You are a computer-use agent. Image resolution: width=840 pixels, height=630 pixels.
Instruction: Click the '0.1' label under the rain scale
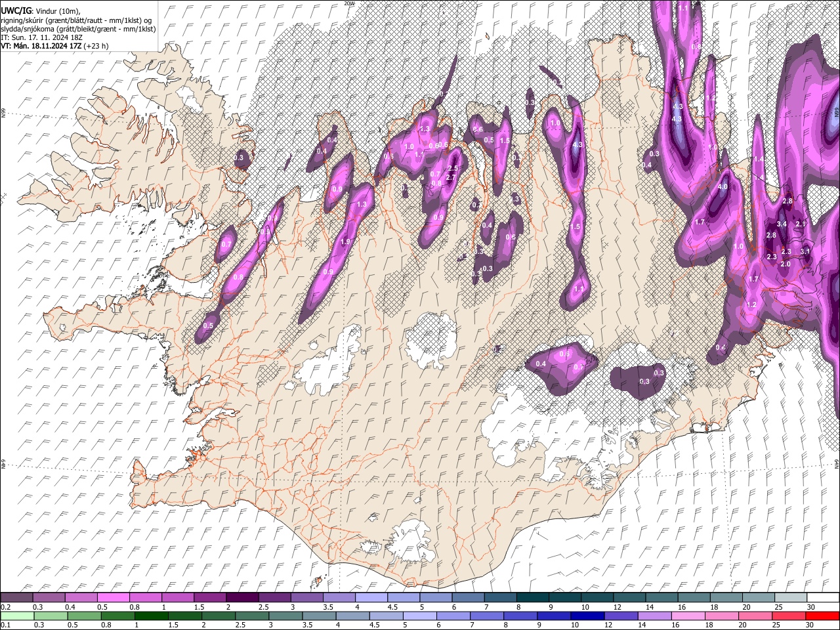click(x=5, y=625)
